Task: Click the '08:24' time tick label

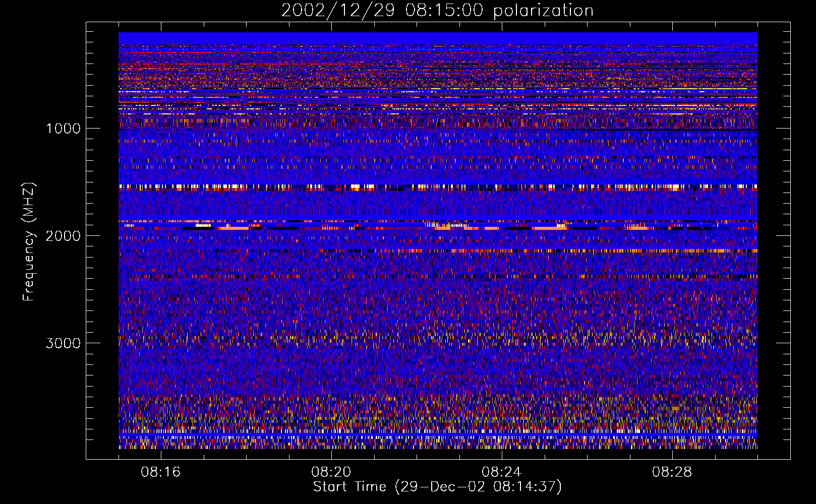Action: 502,472
